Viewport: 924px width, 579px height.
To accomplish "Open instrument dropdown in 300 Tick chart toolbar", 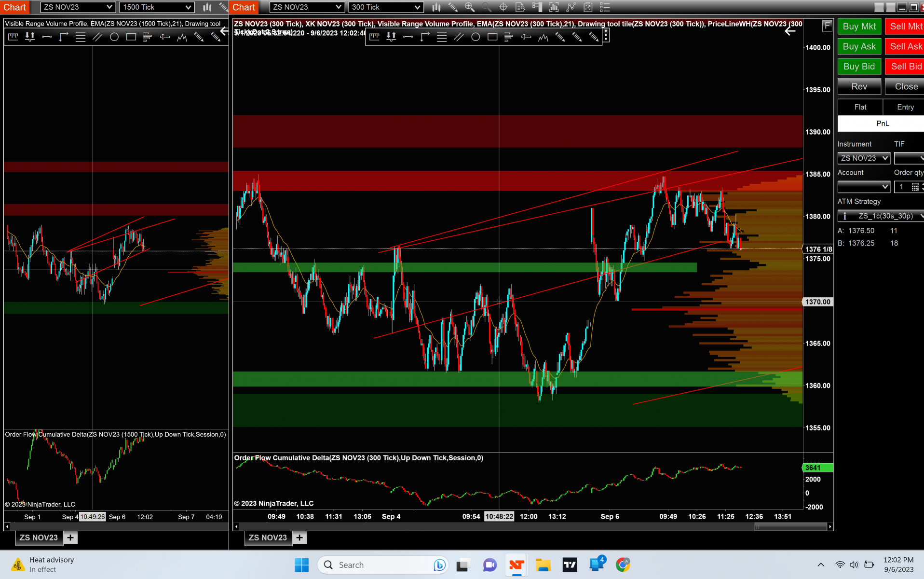I will [307, 7].
